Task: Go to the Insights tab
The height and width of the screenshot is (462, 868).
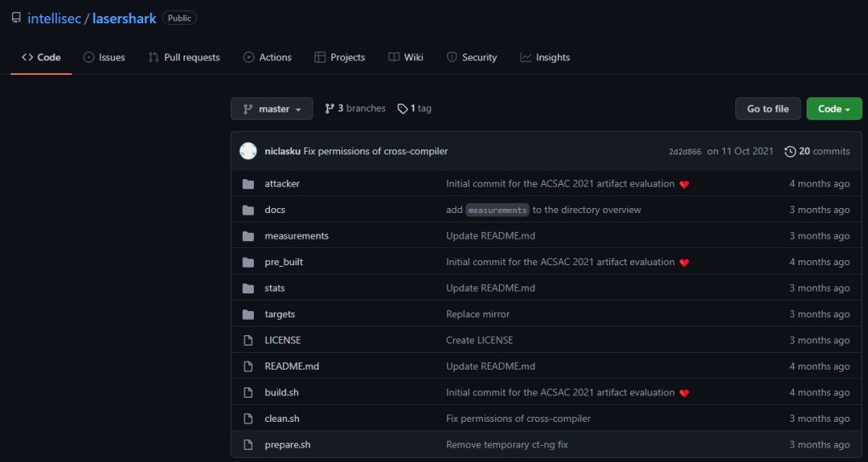Action: pyautogui.click(x=545, y=58)
